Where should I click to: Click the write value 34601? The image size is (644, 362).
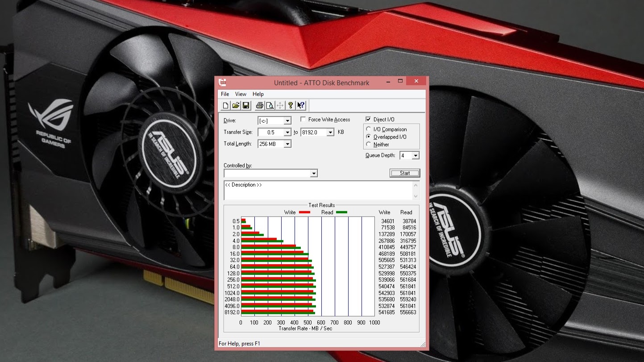[388, 221]
